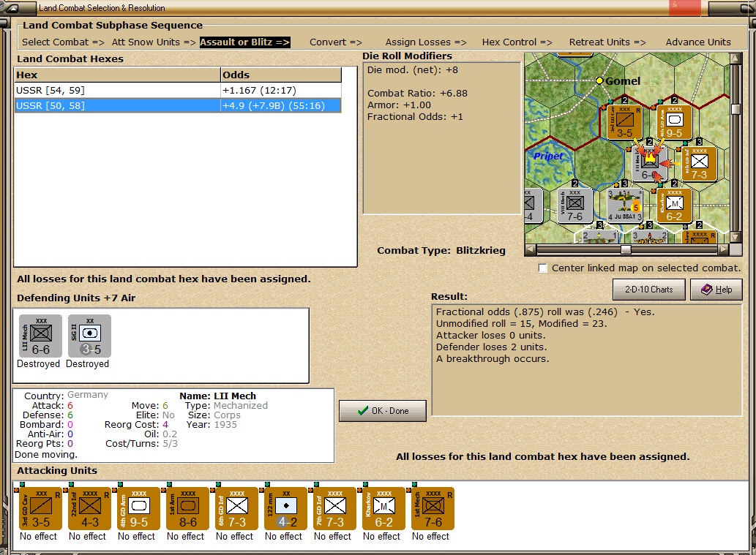The width and height of the screenshot is (756, 555).
Task: Select the Kharkov 6-2 militia unit
Action: click(x=382, y=508)
